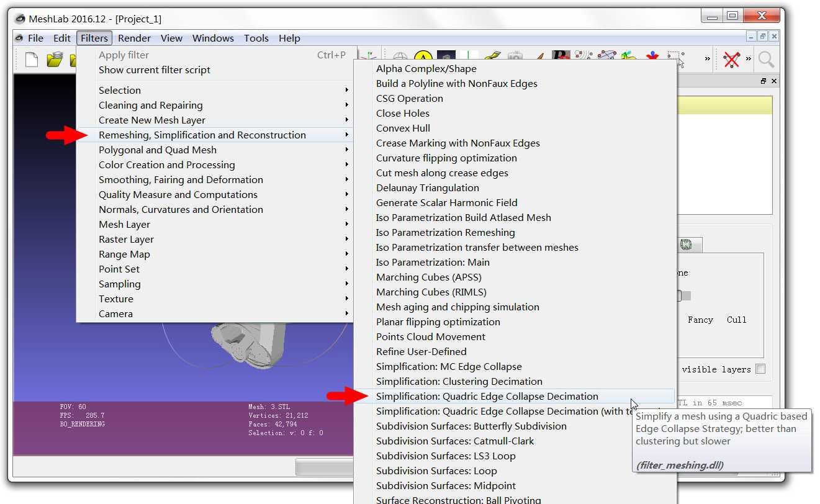Choose the Delaunay Triangulation filter
The height and width of the screenshot is (504, 820).
pyautogui.click(x=515, y=187)
